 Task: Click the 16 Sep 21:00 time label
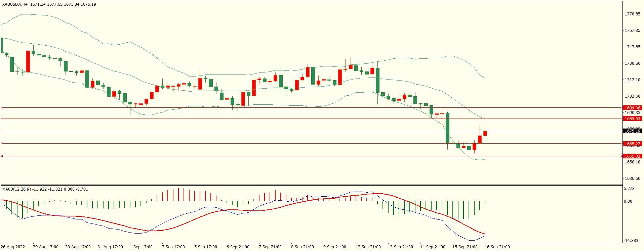coord(497,247)
